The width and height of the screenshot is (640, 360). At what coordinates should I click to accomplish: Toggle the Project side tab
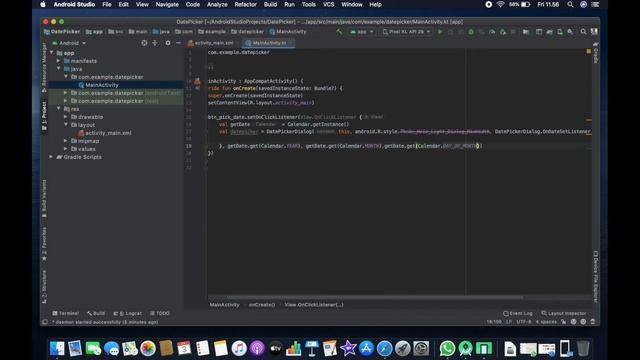click(x=44, y=116)
